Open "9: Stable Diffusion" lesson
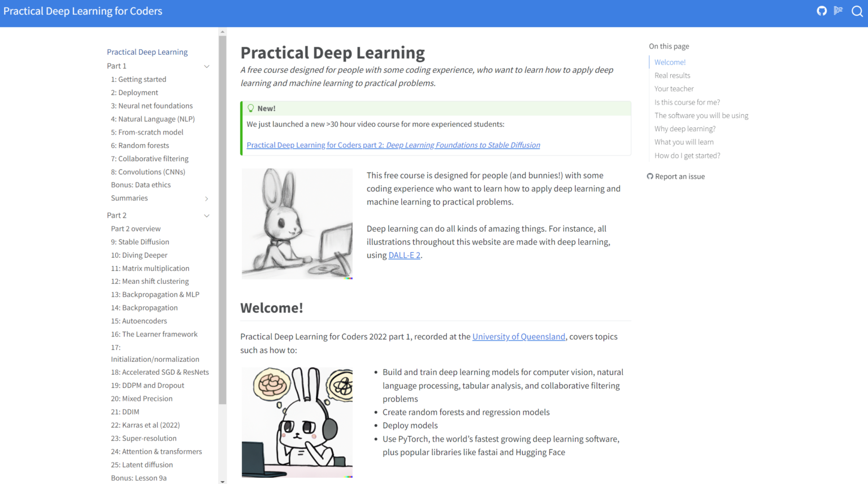The width and height of the screenshot is (868, 484). pyautogui.click(x=140, y=241)
